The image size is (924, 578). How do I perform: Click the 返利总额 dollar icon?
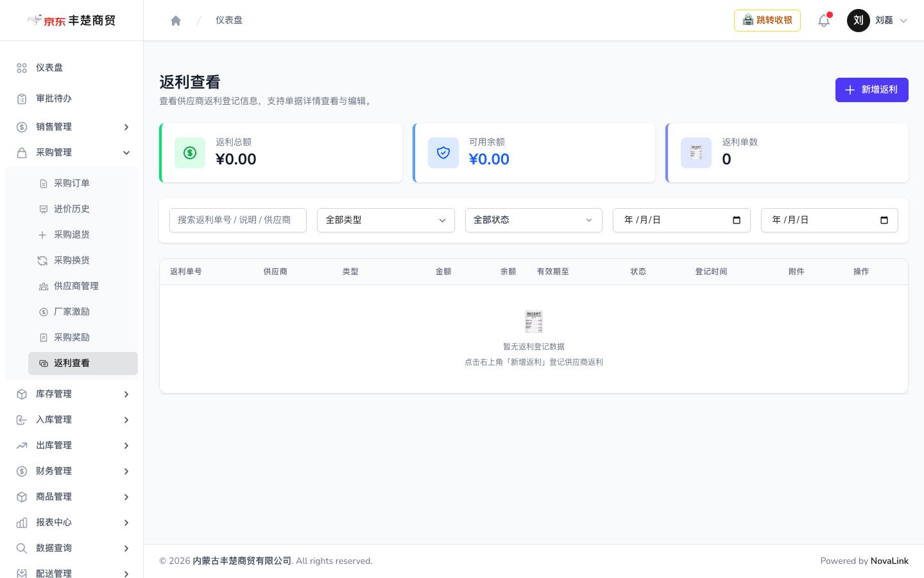tap(190, 153)
